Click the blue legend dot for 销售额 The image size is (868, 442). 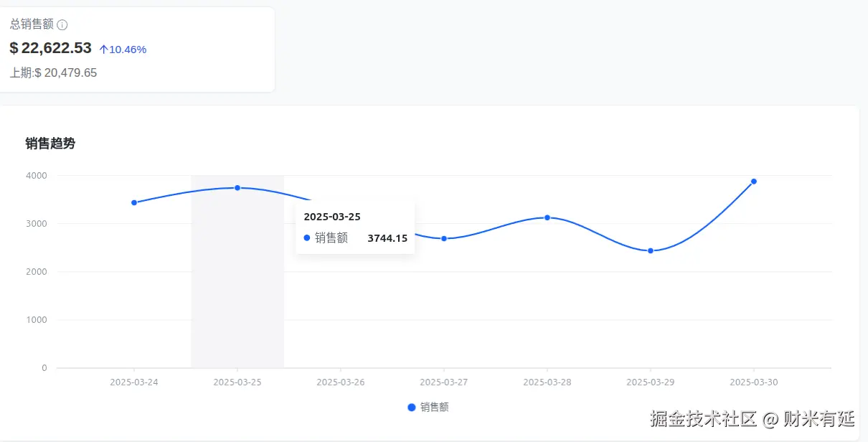click(411, 407)
